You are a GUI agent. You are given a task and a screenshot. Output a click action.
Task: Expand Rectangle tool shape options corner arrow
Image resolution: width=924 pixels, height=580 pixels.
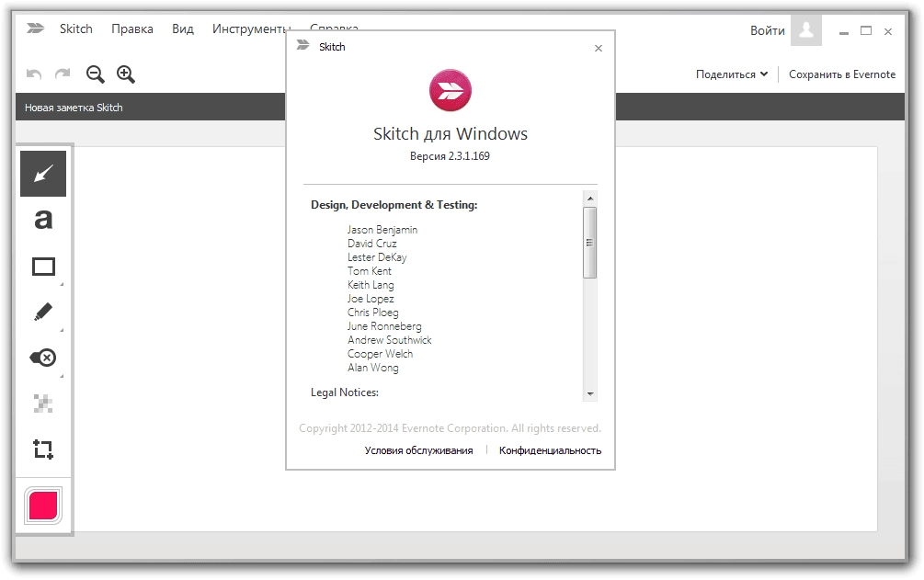click(x=62, y=285)
